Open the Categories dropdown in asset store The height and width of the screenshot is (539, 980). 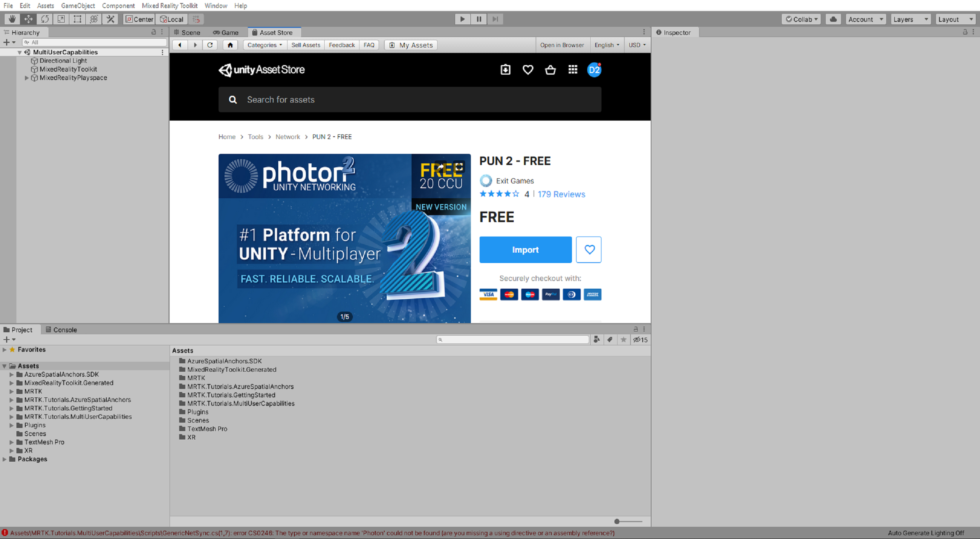coord(263,45)
